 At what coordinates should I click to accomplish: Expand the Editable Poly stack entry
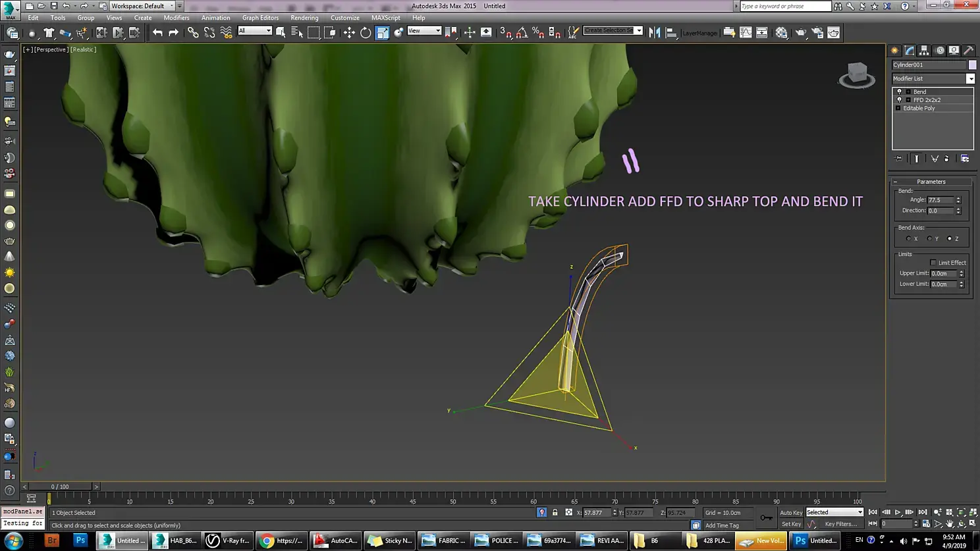pos(898,108)
